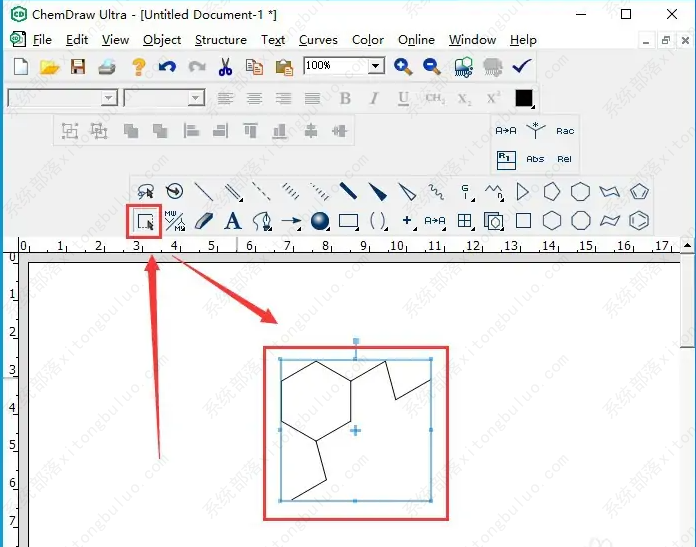696x547 pixels.
Task: Select the Bold Wedge Bond tool
Action: [378, 192]
